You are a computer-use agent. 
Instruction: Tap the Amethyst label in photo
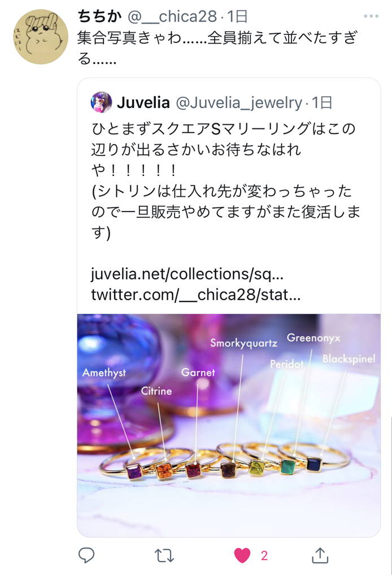point(104,373)
